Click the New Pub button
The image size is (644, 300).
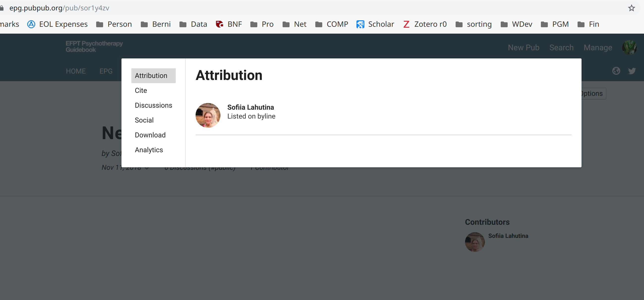pos(524,47)
